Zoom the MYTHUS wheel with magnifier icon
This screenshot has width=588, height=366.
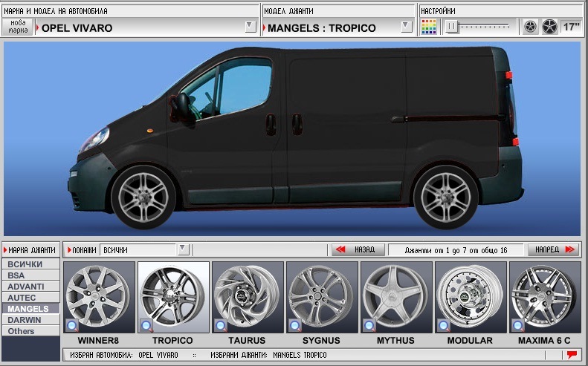click(369, 326)
